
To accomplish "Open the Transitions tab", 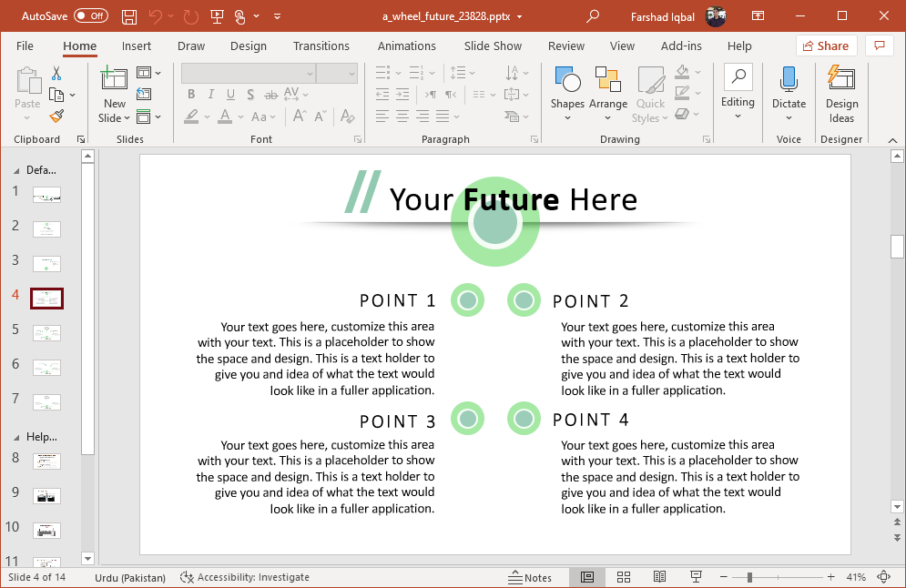I will click(321, 46).
